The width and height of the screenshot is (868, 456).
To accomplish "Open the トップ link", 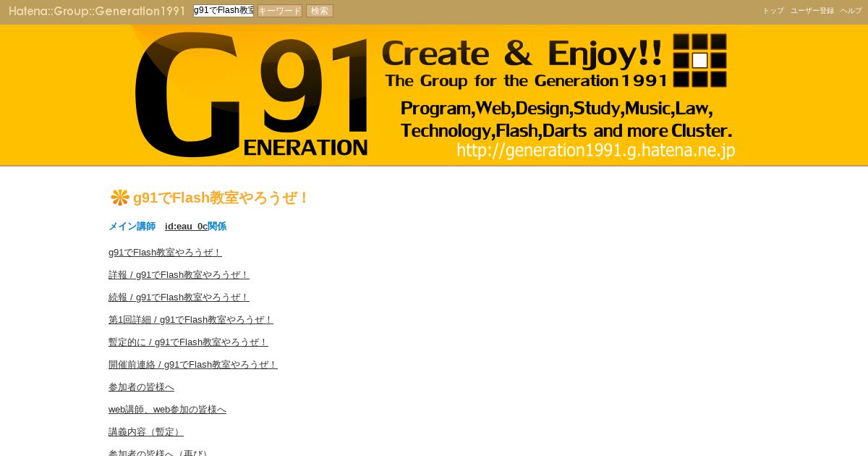I will [x=773, y=11].
